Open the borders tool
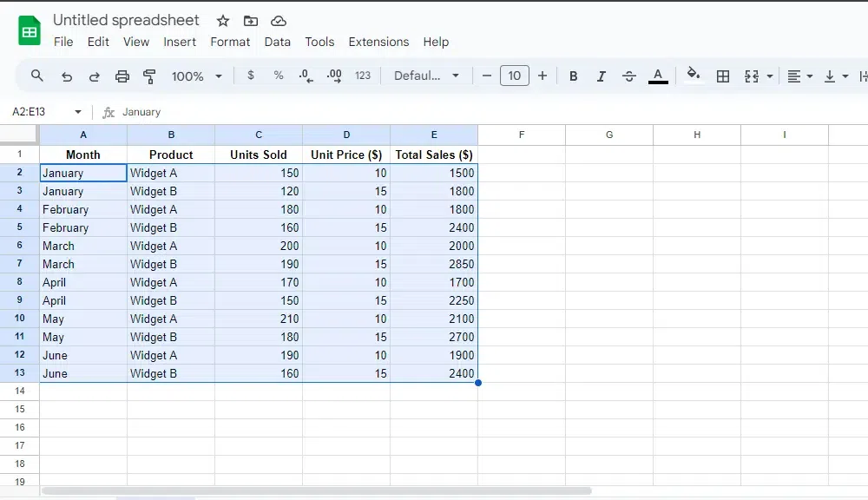This screenshot has width=868, height=500. coord(722,76)
